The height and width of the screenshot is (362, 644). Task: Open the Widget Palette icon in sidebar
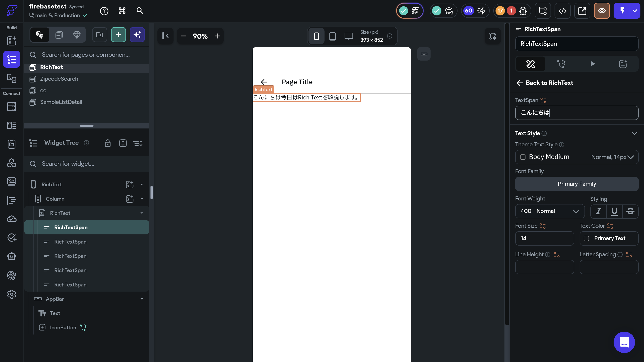tap(11, 41)
